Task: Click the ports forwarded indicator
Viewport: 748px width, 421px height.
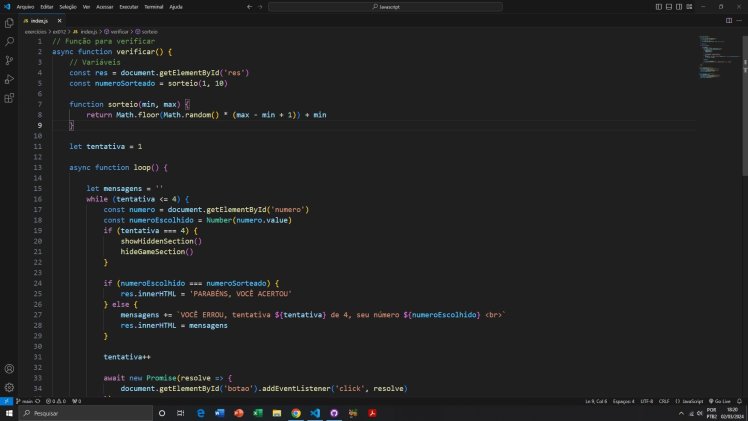Action: click(76, 401)
